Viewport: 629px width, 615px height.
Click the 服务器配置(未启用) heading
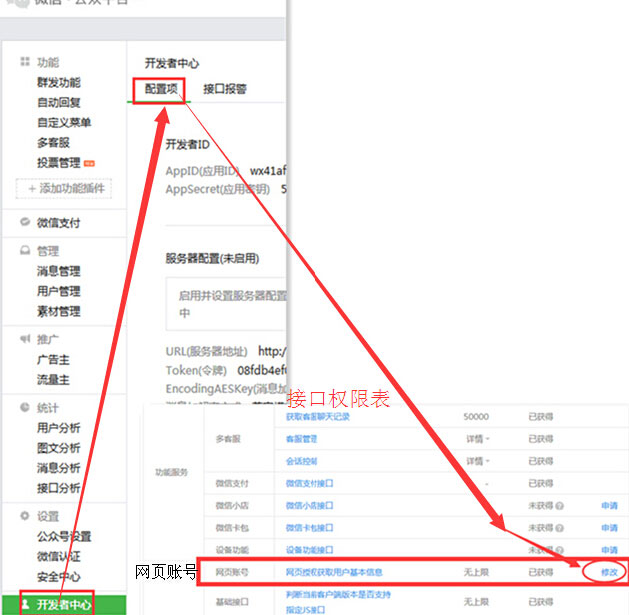(212, 258)
